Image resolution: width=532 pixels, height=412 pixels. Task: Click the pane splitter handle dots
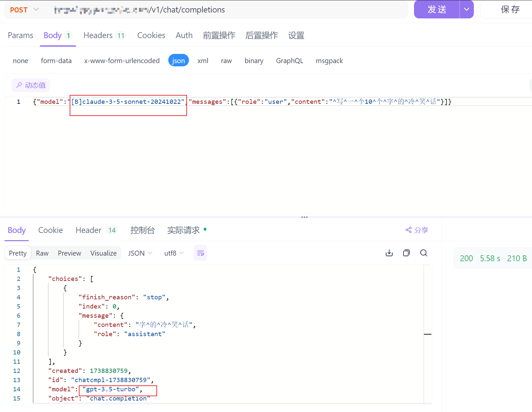304,217
